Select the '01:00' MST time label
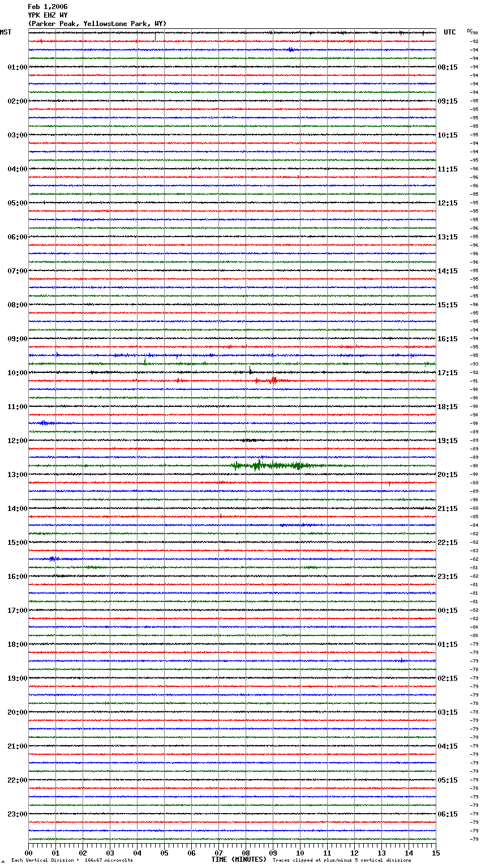This screenshot has width=481, height=868. pyautogui.click(x=18, y=67)
